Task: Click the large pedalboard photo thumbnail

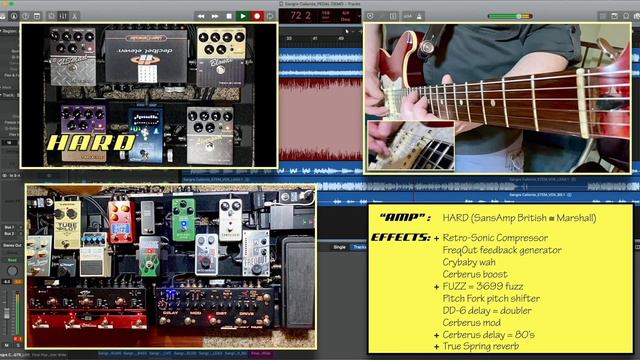Action: point(171,267)
